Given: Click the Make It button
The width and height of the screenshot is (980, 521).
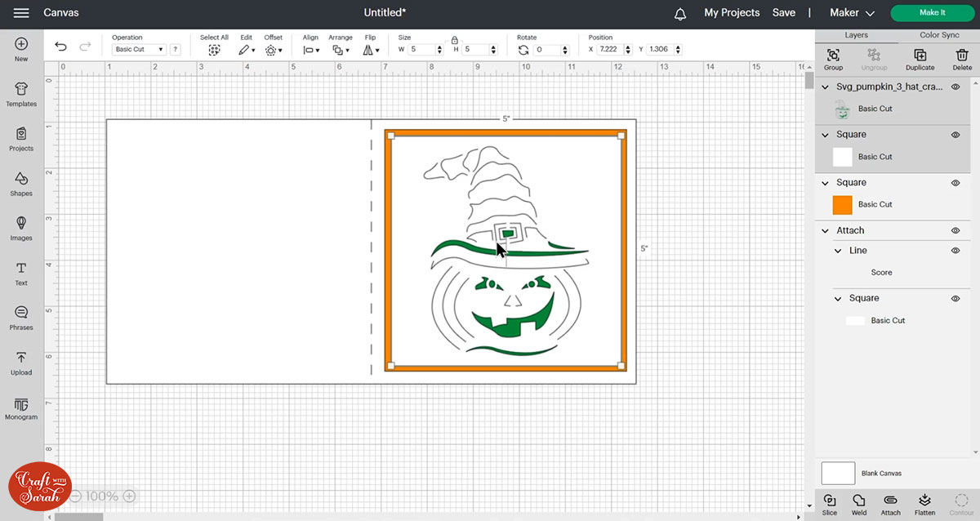Looking at the screenshot, I should tap(932, 13).
